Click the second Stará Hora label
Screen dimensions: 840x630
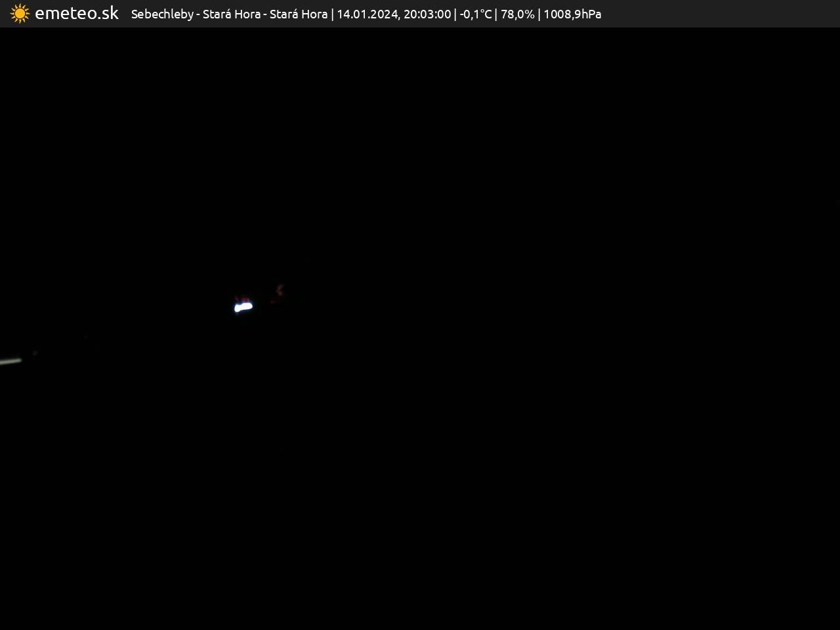299,14
